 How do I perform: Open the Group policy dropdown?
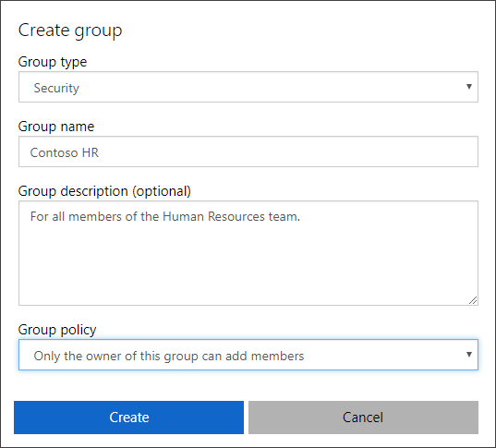248,355
